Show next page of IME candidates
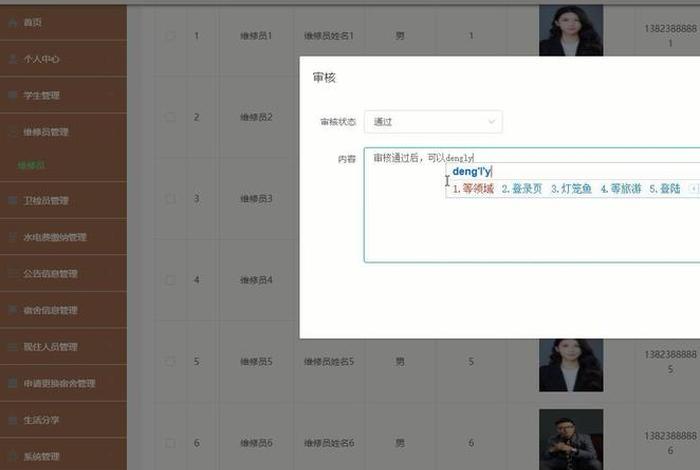 point(695,188)
